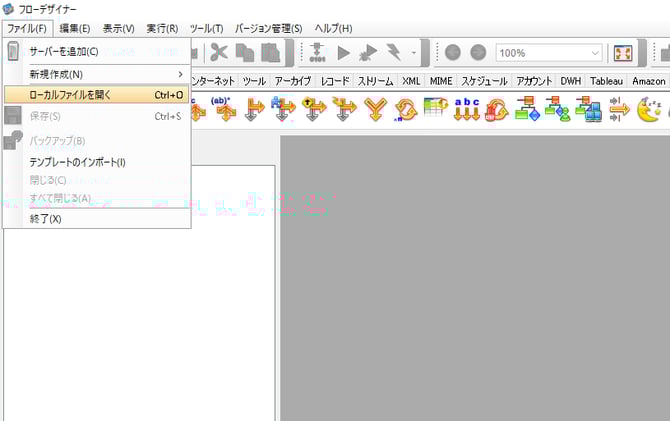Click the fit-to-window icon beside zoom box
This screenshot has height=421, width=670.
coord(623,53)
